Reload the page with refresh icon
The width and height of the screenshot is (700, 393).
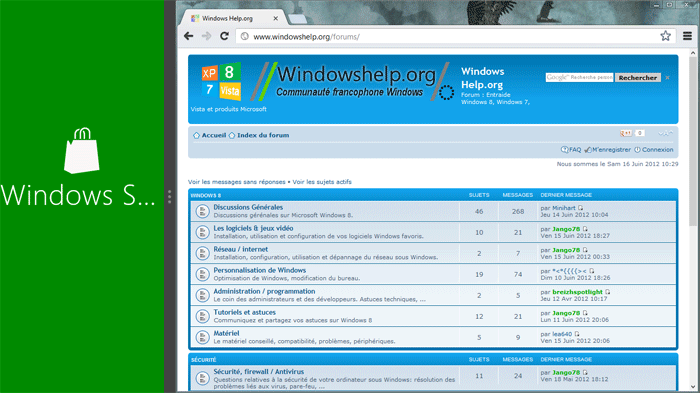click(225, 36)
